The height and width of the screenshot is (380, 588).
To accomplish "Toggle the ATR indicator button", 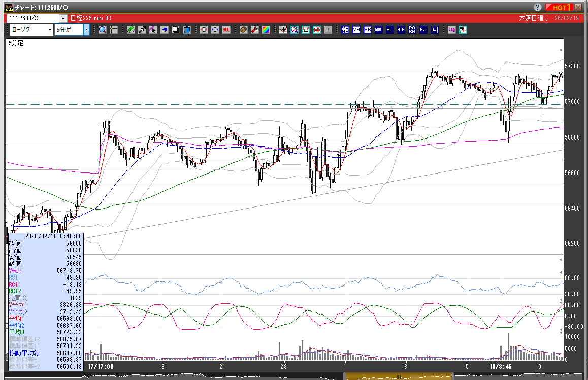I will pos(401,30).
